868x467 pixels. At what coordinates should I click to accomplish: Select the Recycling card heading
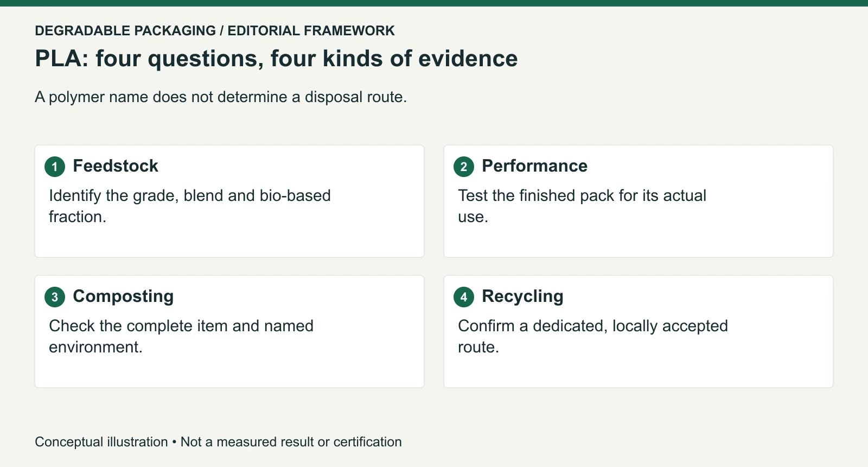pos(522,296)
